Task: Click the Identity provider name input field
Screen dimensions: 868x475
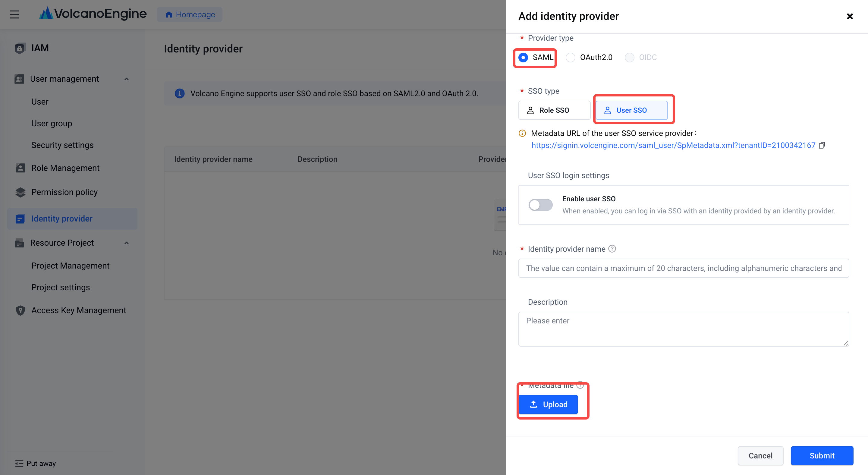Action: click(683, 268)
